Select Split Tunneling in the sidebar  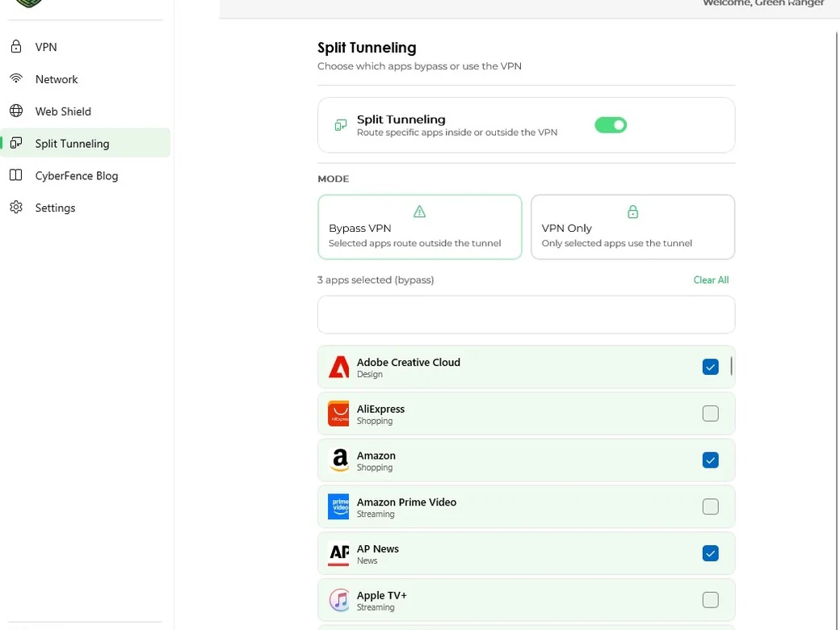[x=86, y=143]
